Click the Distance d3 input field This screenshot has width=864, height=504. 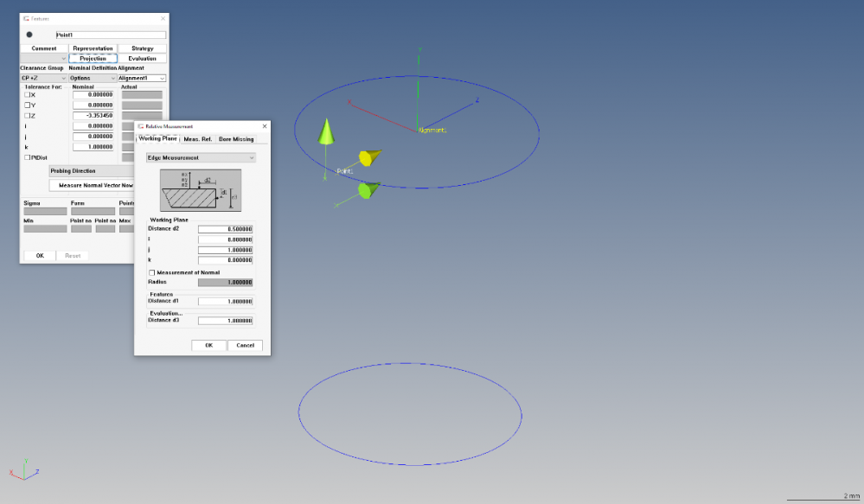pos(226,321)
